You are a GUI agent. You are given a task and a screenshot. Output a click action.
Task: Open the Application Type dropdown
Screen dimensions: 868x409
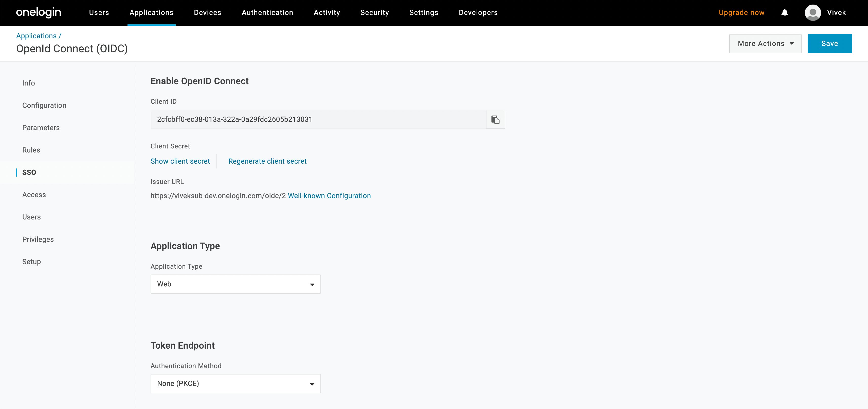coord(236,284)
